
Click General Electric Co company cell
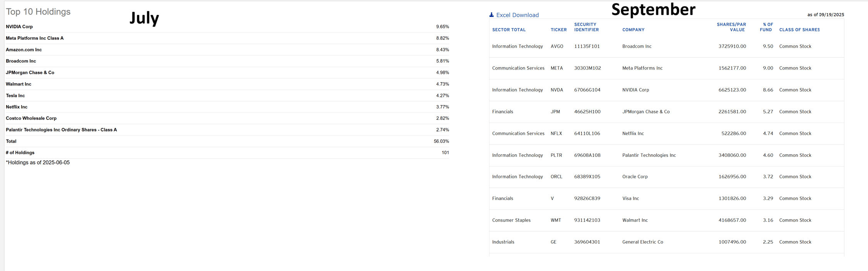point(643,242)
